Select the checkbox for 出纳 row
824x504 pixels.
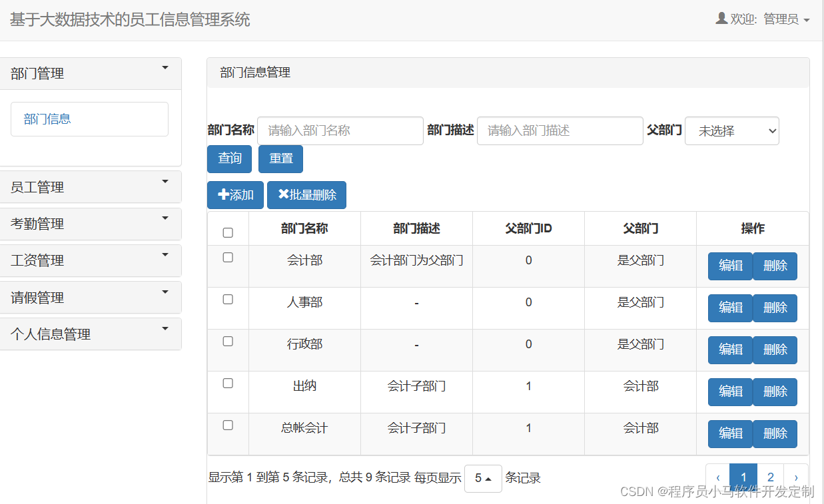[228, 383]
